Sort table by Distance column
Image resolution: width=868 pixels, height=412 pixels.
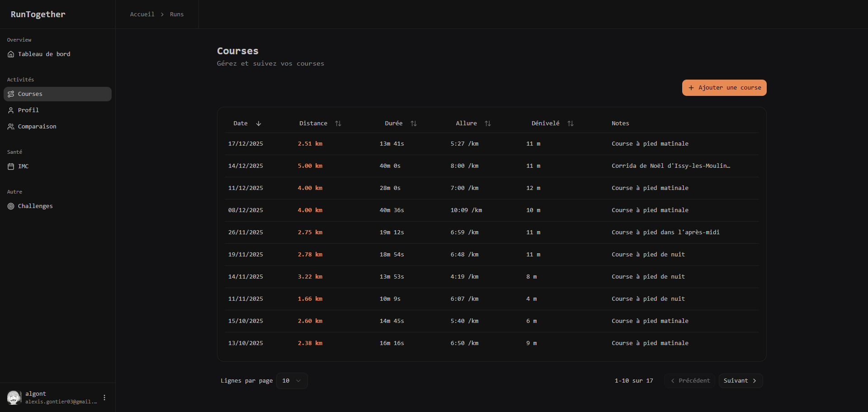pyautogui.click(x=338, y=123)
